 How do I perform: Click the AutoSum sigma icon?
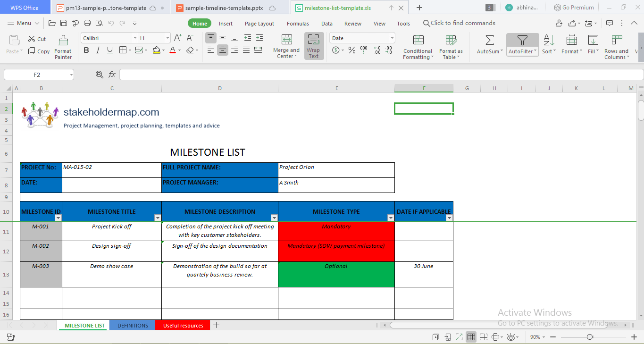(x=490, y=41)
